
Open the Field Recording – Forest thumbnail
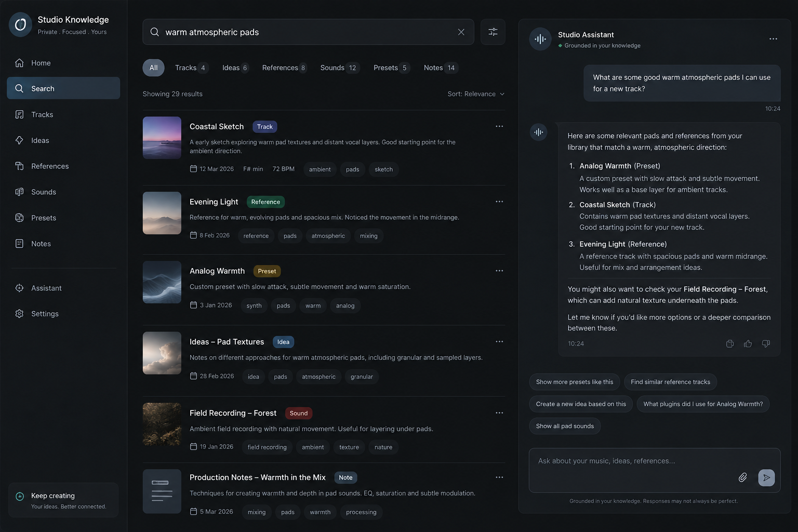click(x=162, y=424)
